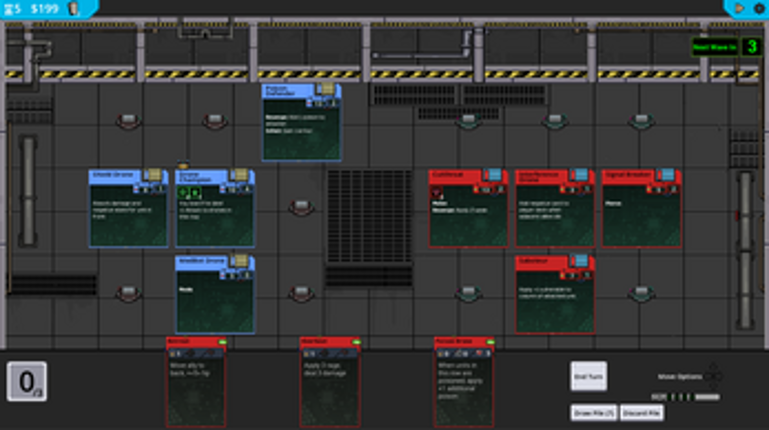Click the play arrow icon beside settings gear
769x430 pixels.
click(x=740, y=8)
